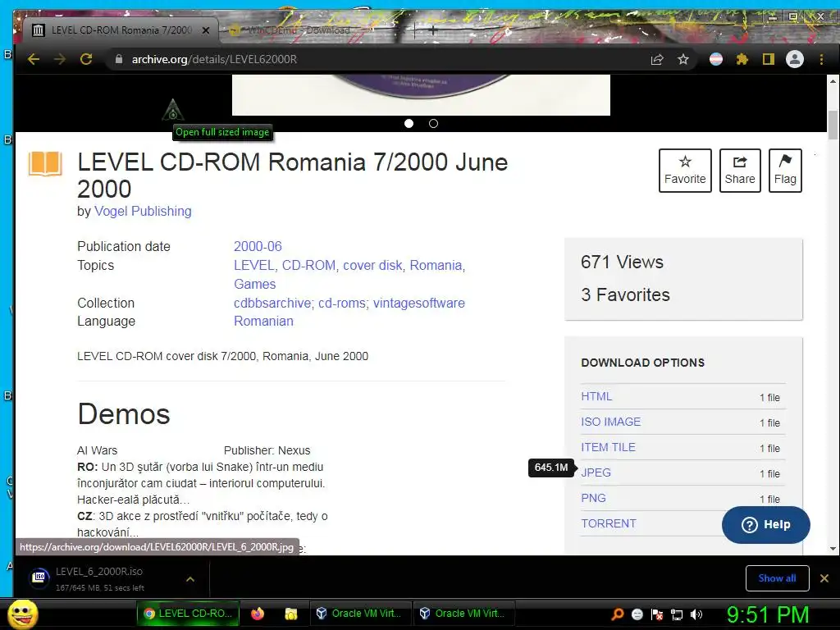Click the CD cover image thumbnail

421,95
